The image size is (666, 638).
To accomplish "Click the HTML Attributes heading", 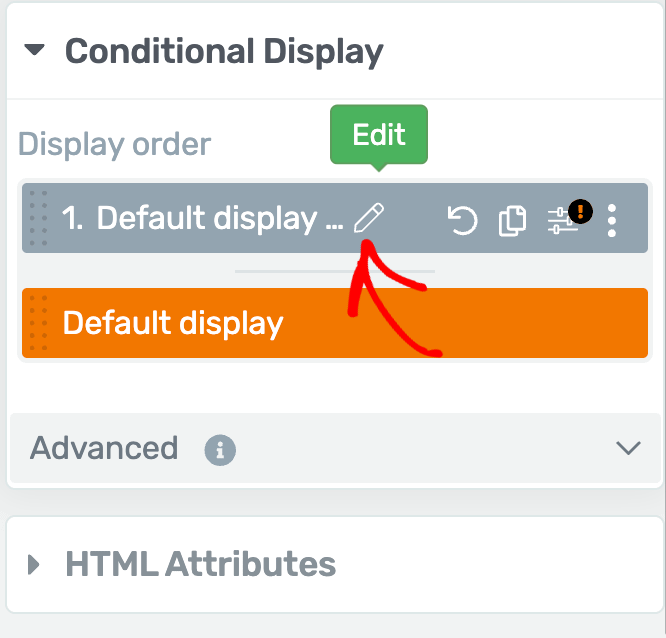I will tap(200, 564).
